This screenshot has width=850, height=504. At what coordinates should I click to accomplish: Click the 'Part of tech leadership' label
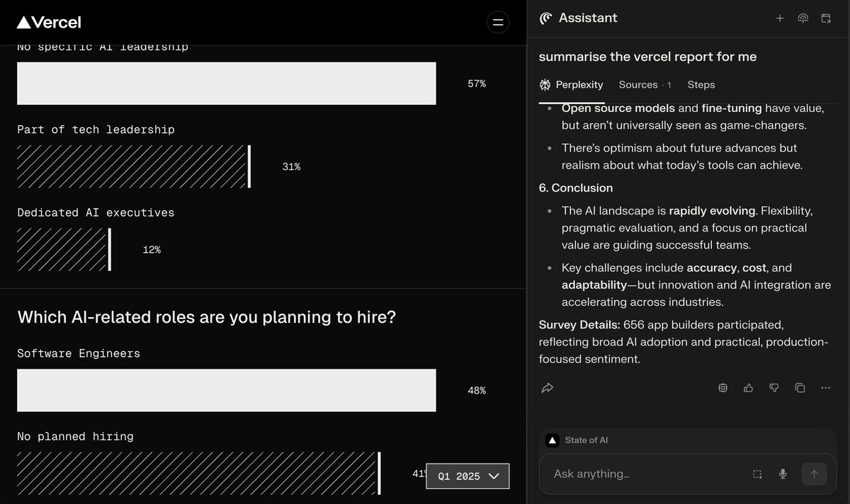pos(96,130)
